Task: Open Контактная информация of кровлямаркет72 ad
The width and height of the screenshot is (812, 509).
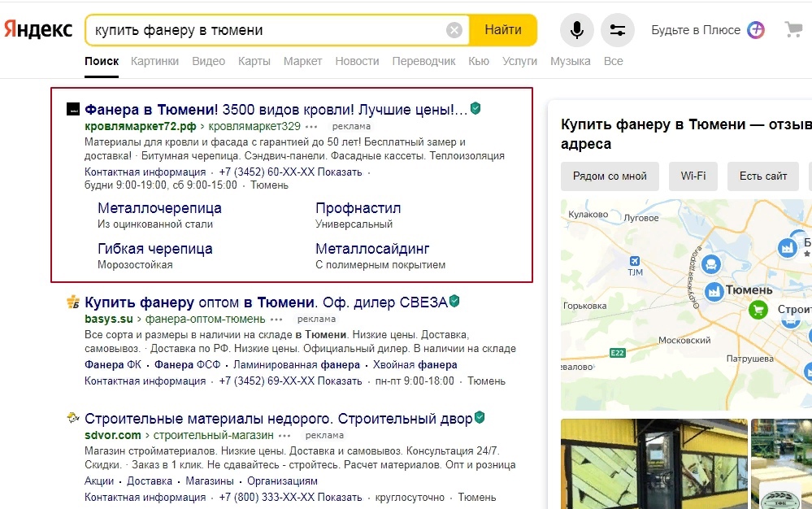Action: pos(145,172)
